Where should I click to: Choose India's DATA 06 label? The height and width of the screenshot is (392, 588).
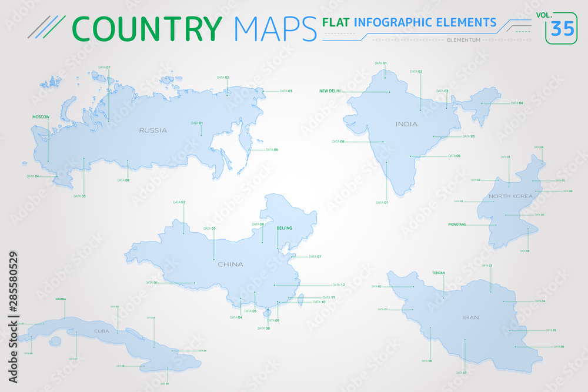(x=455, y=156)
